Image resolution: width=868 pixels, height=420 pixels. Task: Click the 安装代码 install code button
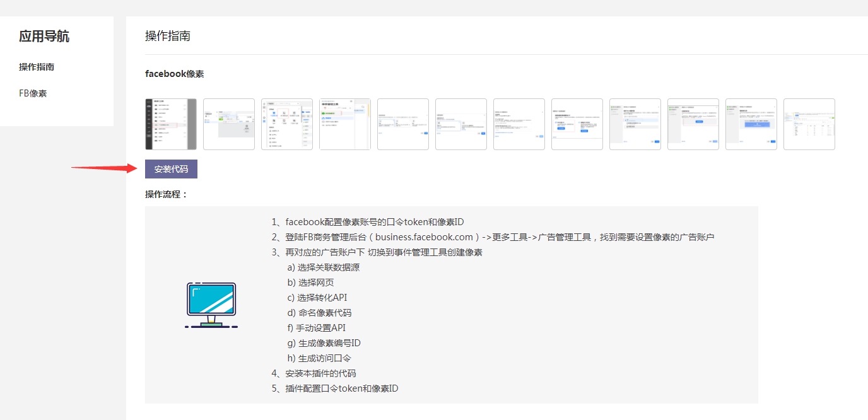click(x=171, y=169)
